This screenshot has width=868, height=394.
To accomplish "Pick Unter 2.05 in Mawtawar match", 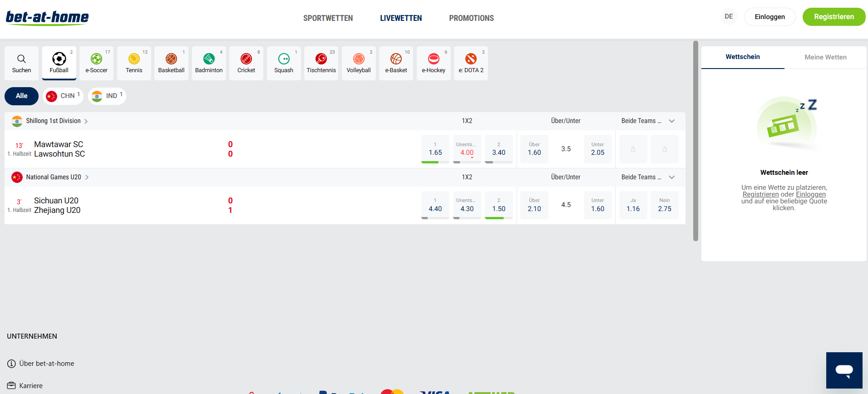I will [598, 149].
